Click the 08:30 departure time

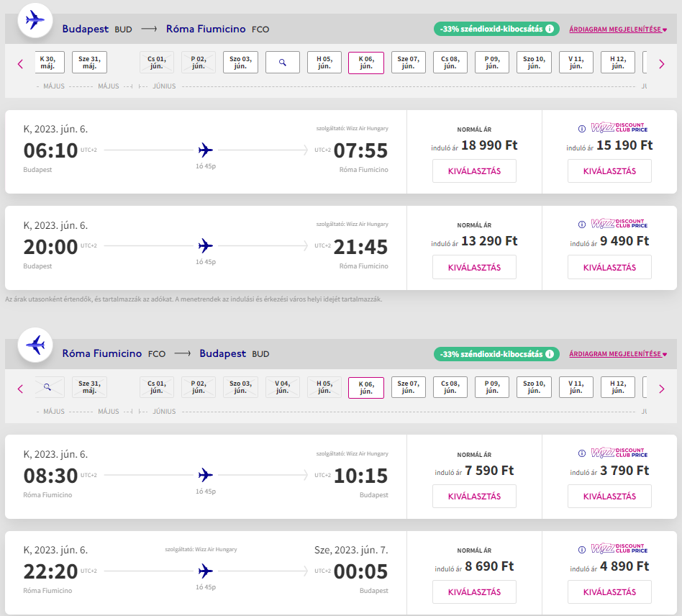pyautogui.click(x=50, y=476)
